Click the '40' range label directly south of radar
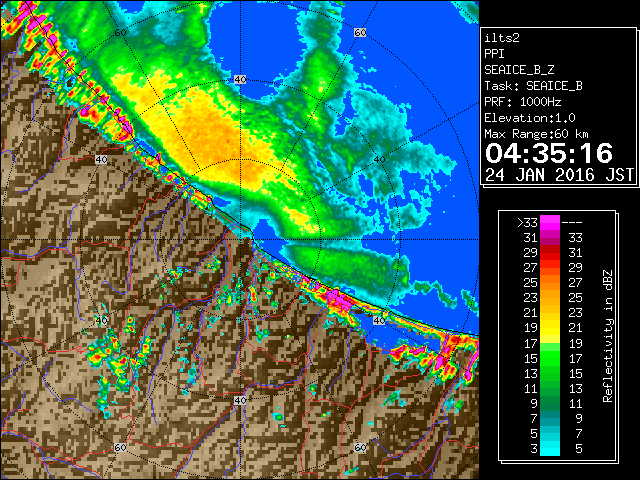Viewport: 640px width, 480px height. coord(240,400)
